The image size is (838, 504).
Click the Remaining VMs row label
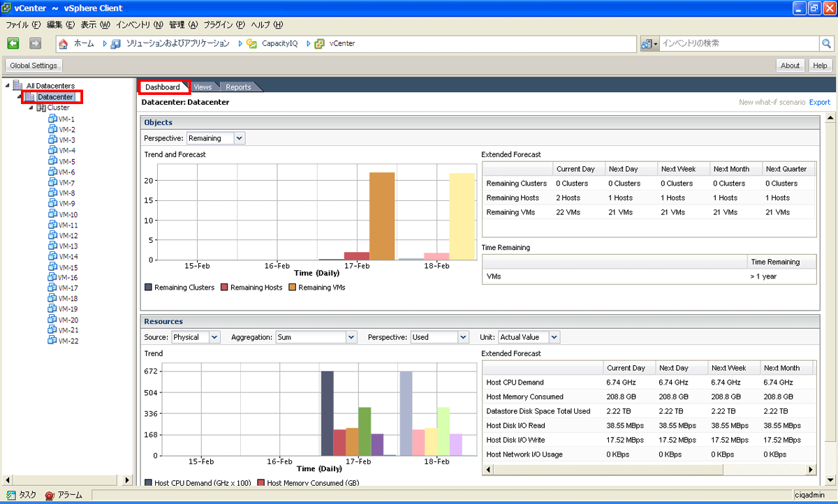(x=511, y=212)
